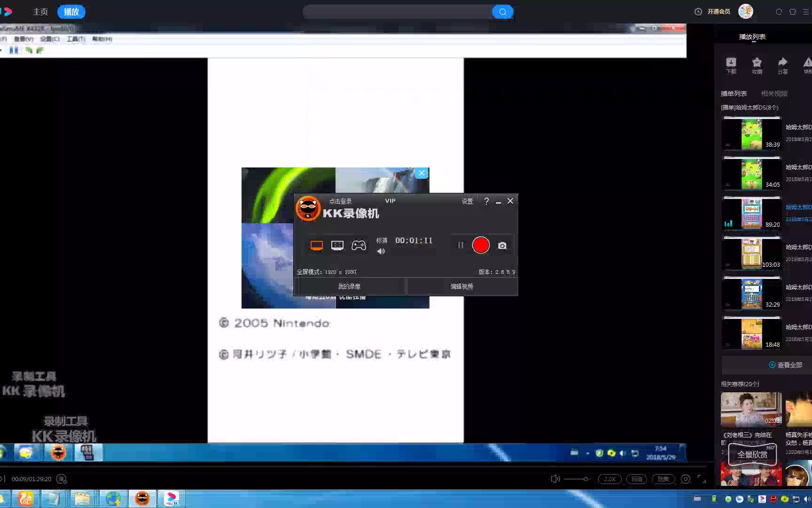Open the 2.0X playback speed selector
Image resolution: width=812 pixels, height=508 pixels.
tap(609, 479)
